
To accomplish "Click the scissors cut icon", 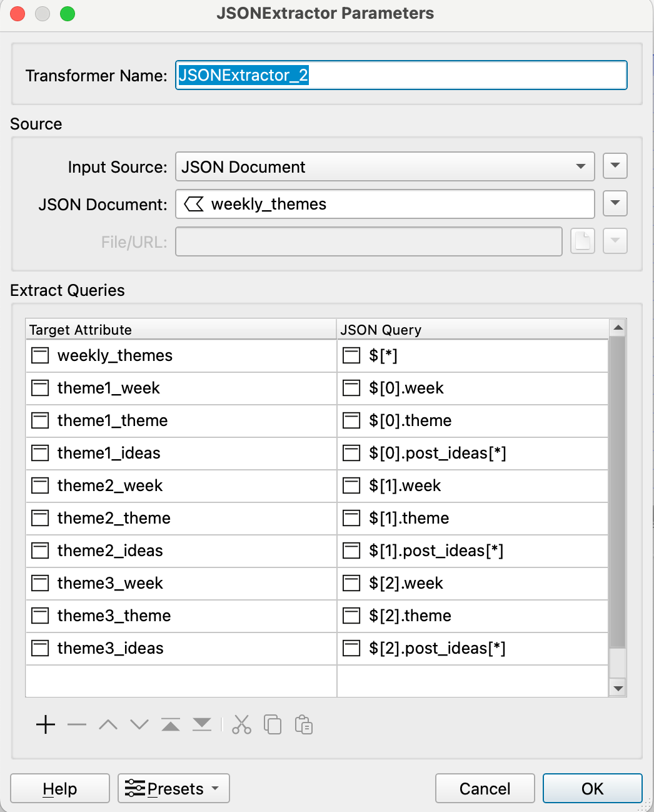I will coord(241,725).
